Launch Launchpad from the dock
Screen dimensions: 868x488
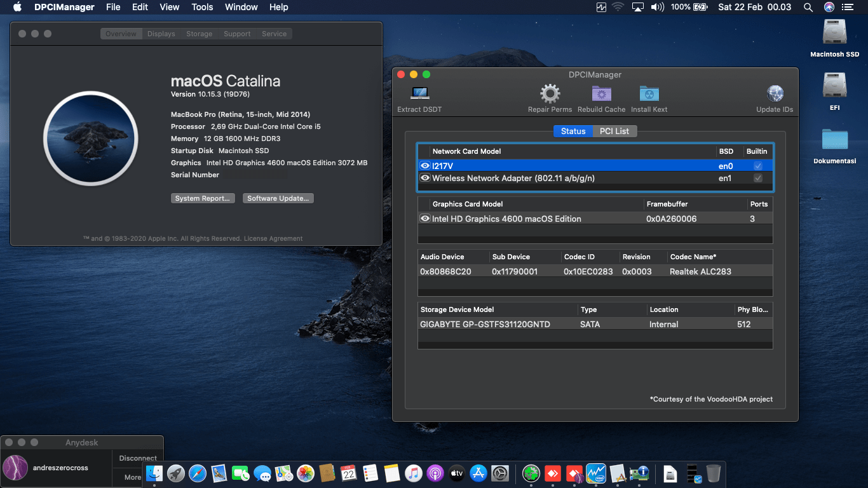click(x=176, y=473)
